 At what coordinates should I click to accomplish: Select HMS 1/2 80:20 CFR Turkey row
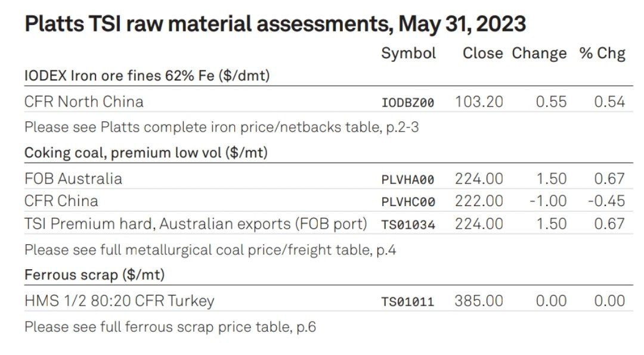pos(119,301)
